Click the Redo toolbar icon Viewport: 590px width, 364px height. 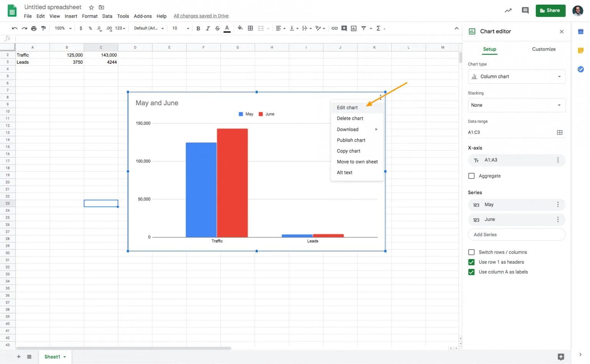pos(24,28)
